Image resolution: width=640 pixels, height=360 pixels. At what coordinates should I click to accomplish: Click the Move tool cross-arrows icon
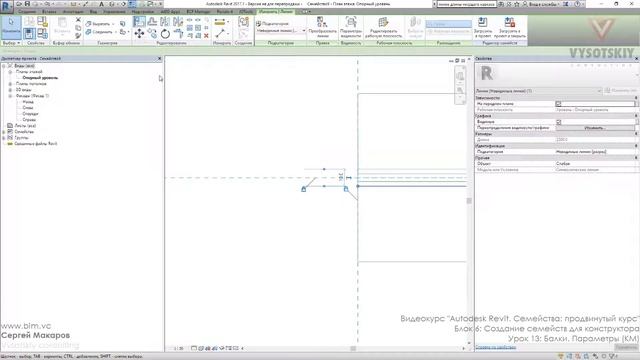(139, 33)
